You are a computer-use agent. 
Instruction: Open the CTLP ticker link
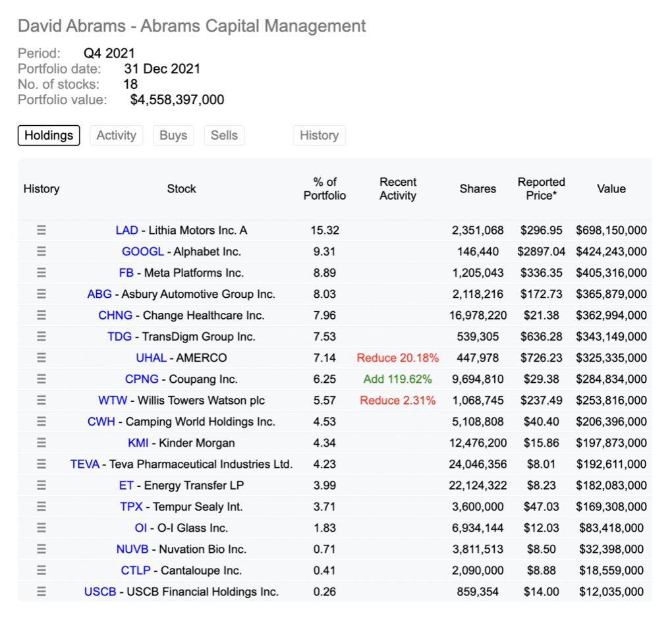click(x=136, y=570)
